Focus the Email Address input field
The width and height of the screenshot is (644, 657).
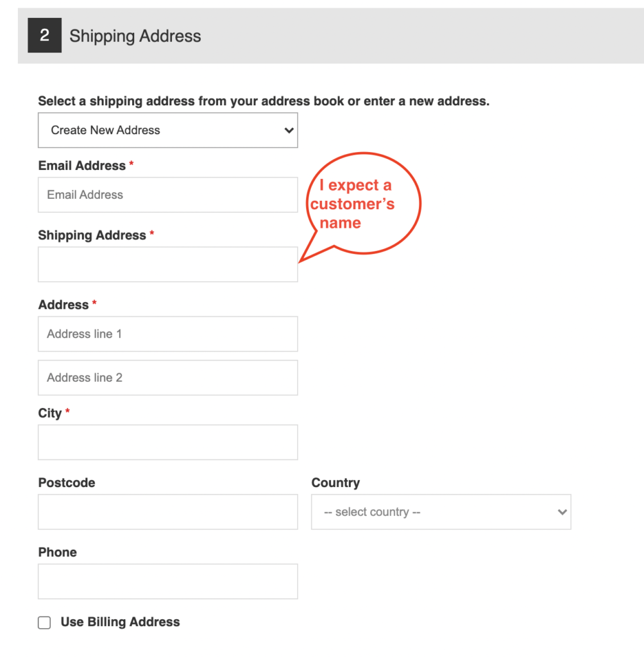tap(167, 195)
